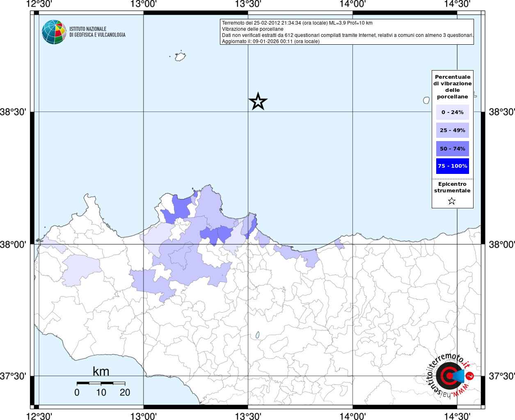Click the 'Epicentro strumentale' legend label
515x420 pixels.
tap(452, 187)
